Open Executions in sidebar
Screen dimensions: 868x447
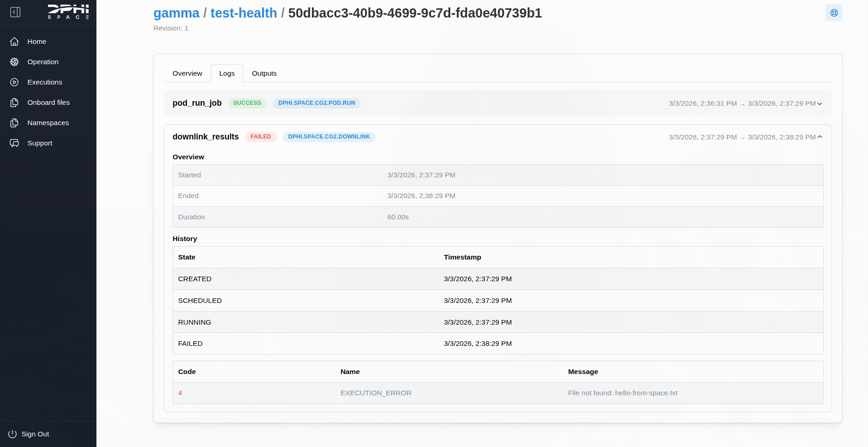[x=45, y=82]
